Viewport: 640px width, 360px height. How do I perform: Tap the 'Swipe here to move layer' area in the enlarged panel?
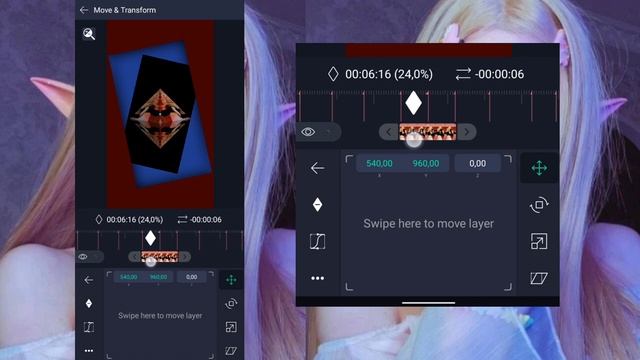coord(429,223)
